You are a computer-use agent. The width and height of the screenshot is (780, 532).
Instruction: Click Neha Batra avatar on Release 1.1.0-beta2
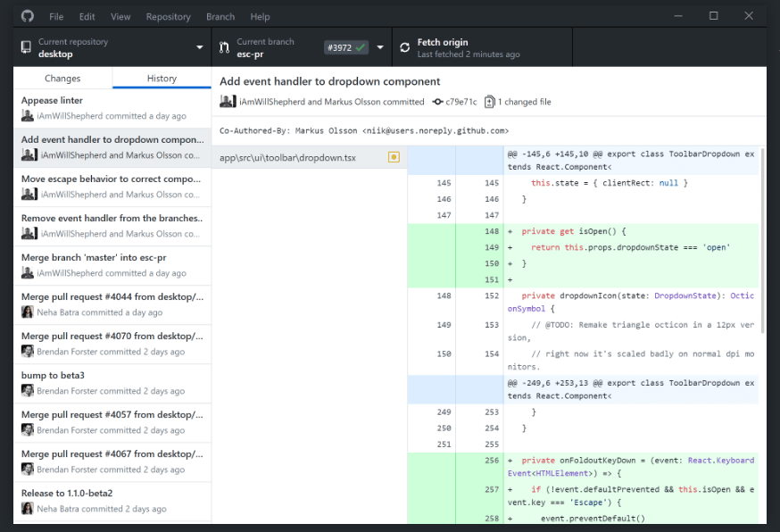point(28,509)
